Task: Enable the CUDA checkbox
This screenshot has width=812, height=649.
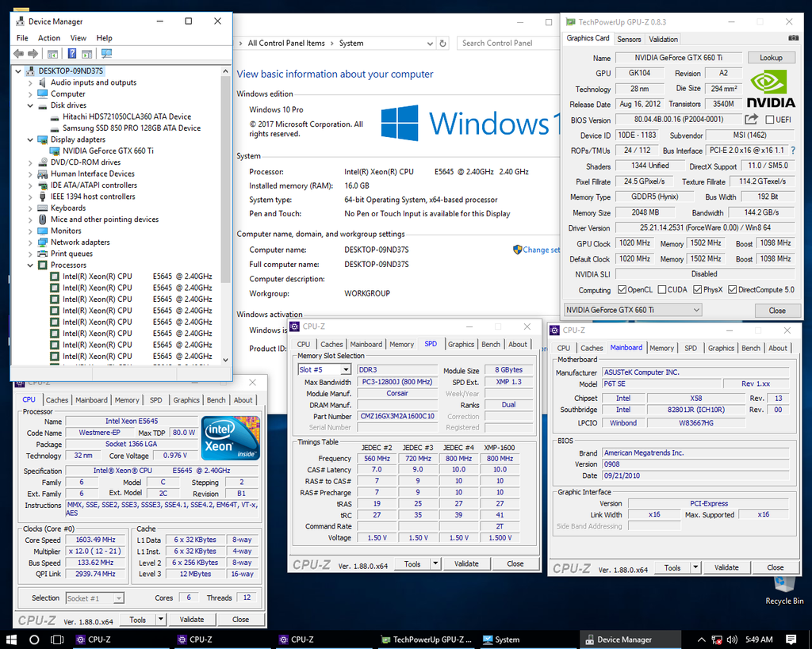Action: (661, 290)
